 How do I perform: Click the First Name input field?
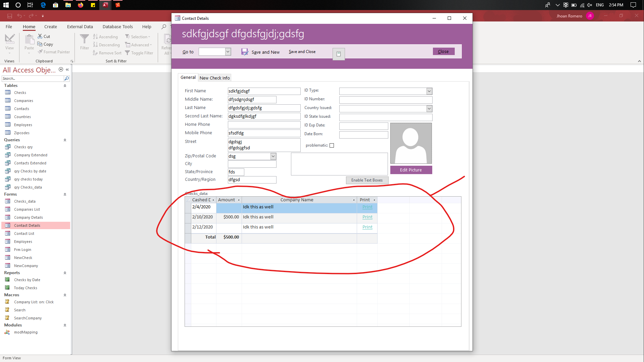[264, 91]
